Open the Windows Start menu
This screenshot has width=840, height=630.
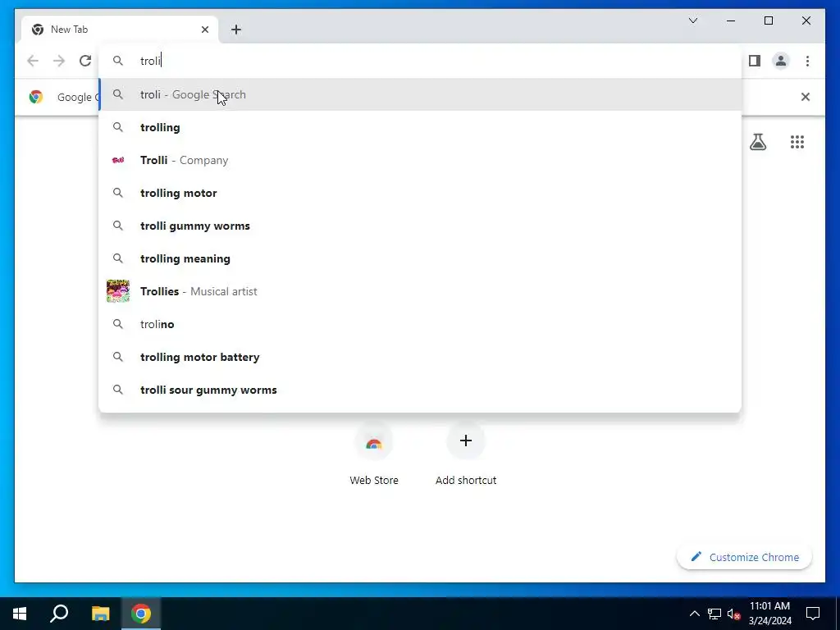20,614
